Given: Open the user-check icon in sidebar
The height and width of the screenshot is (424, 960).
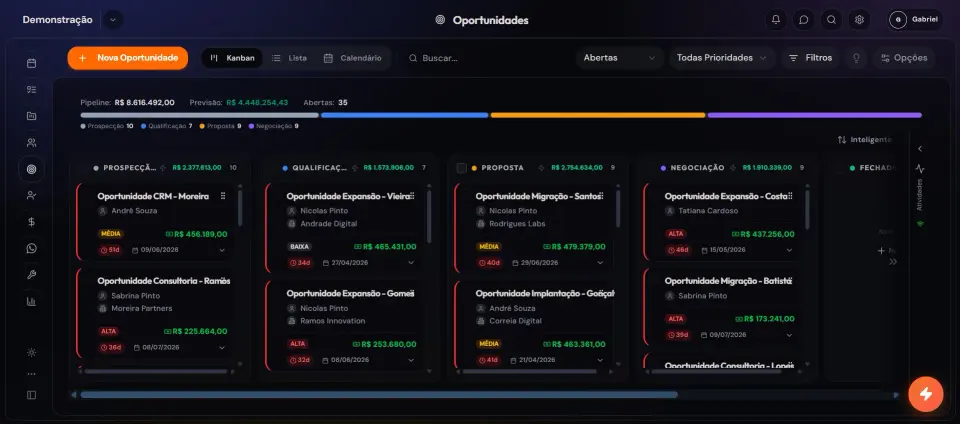Looking at the screenshot, I should [x=31, y=195].
